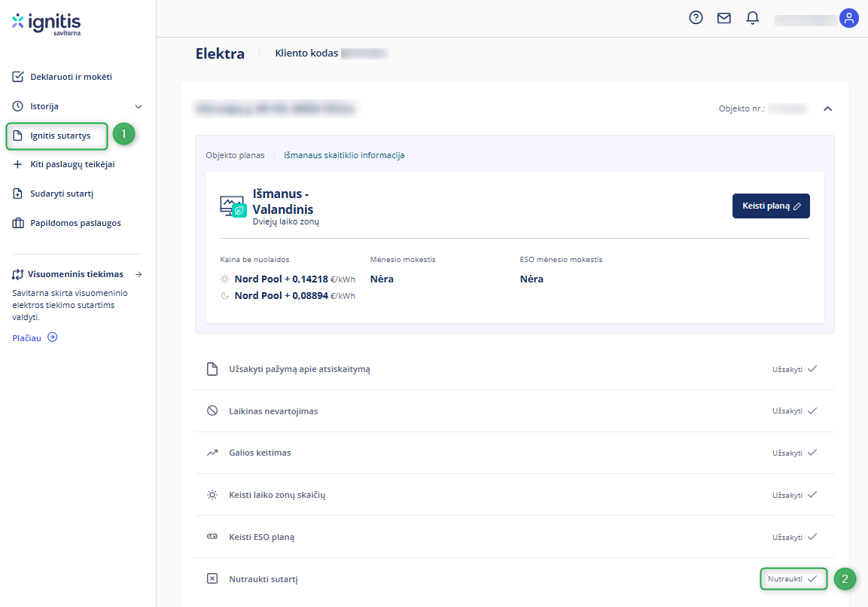
Task: Open the notifications bell icon
Action: pos(752,18)
